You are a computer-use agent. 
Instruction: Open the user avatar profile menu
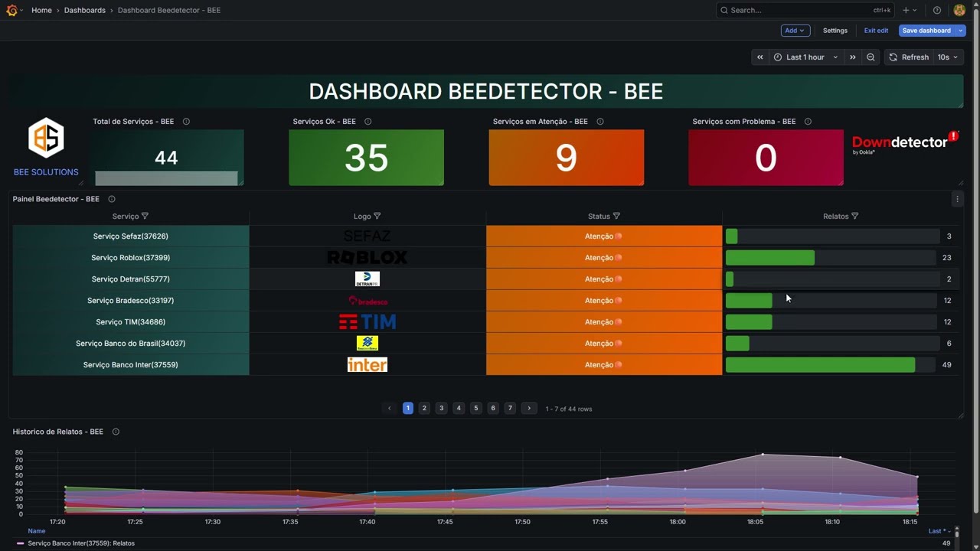click(x=959, y=10)
